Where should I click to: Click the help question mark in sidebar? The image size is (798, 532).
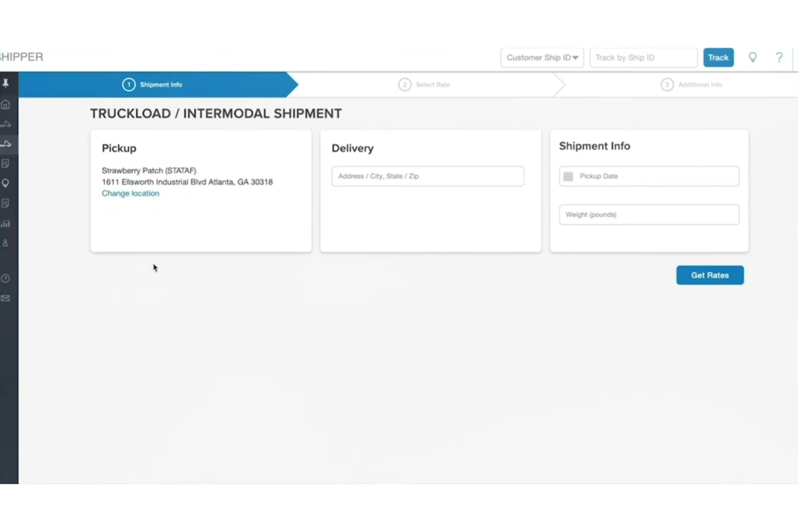click(x=6, y=278)
